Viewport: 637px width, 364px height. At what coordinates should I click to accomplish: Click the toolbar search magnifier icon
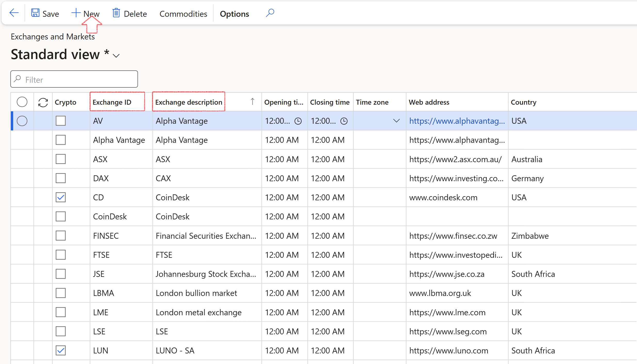click(x=270, y=13)
